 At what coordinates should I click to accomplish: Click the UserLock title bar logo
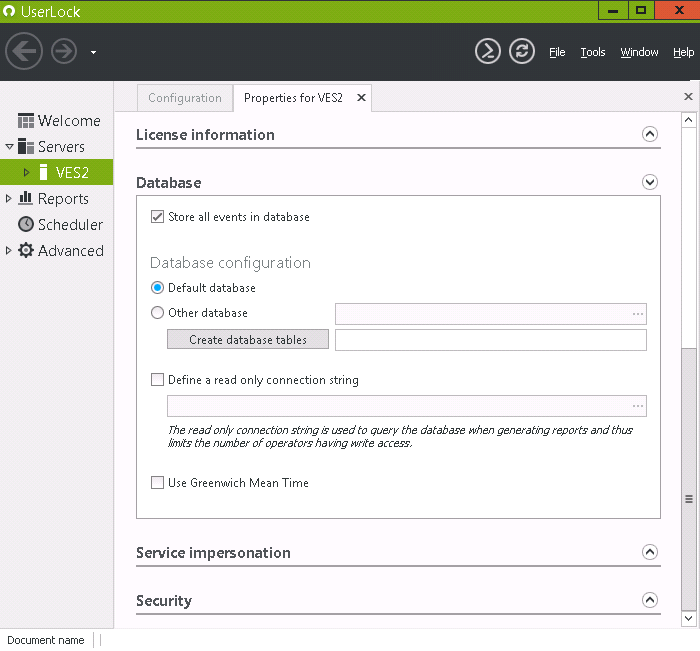[x=8, y=11]
